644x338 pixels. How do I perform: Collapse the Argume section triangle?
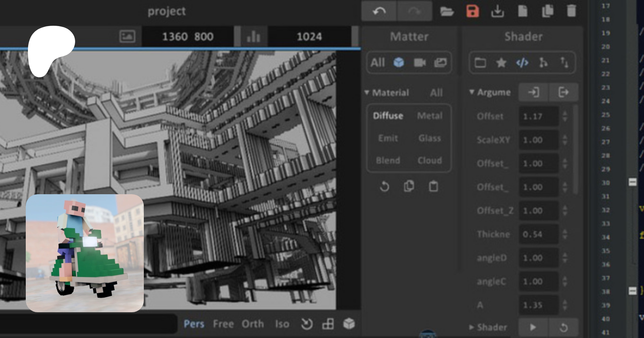point(472,92)
